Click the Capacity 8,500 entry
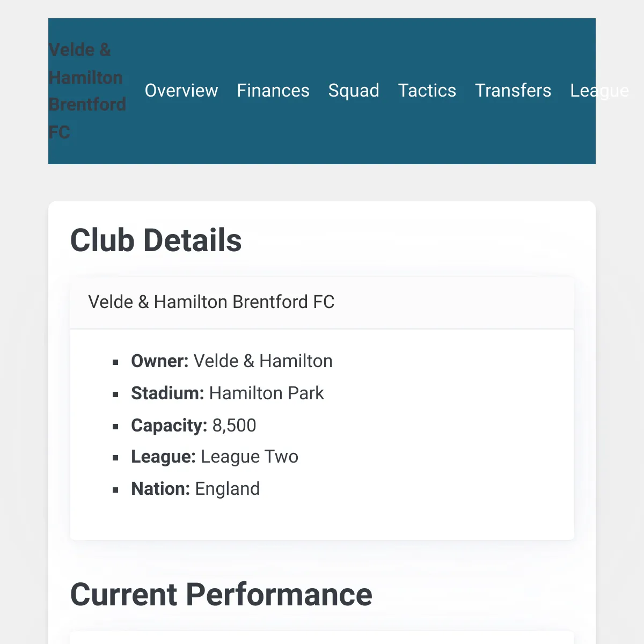644x644 pixels. [x=194, y=426]
